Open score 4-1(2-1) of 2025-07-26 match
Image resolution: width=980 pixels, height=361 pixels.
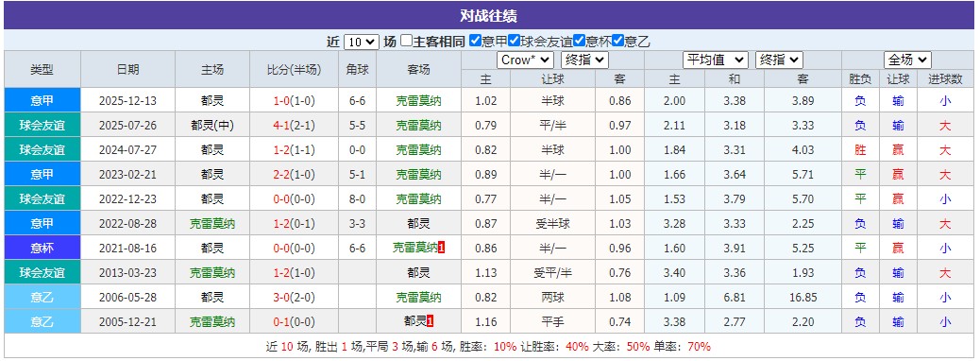(294, 125)
